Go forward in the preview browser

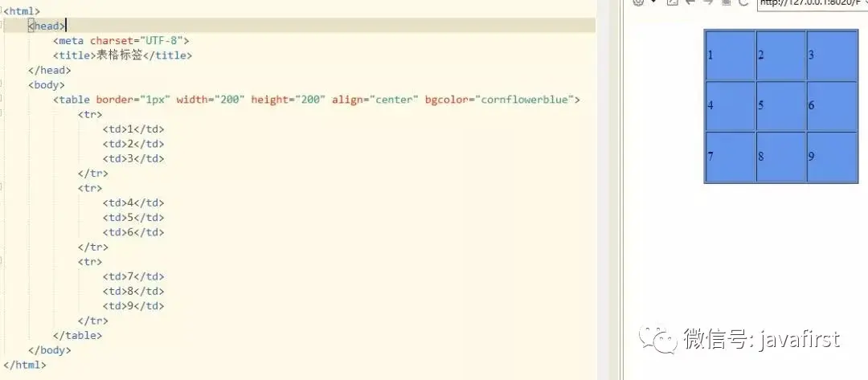tap(707, 2)
